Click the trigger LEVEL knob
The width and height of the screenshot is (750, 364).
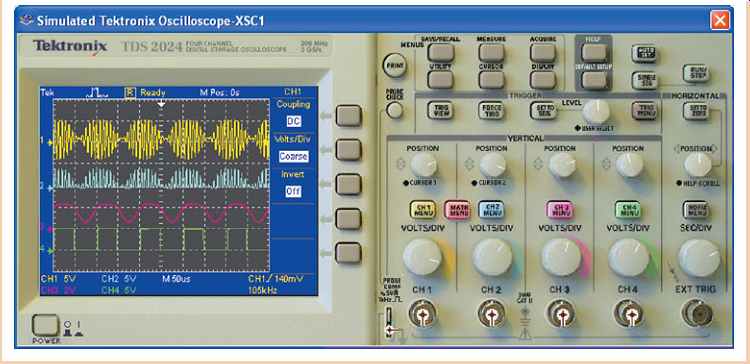(x=596, y=111)
